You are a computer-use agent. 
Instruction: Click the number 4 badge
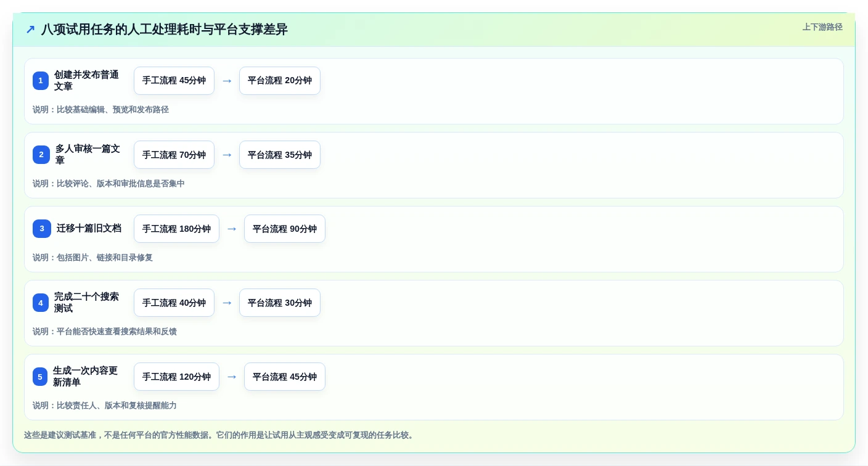[41, 303]
